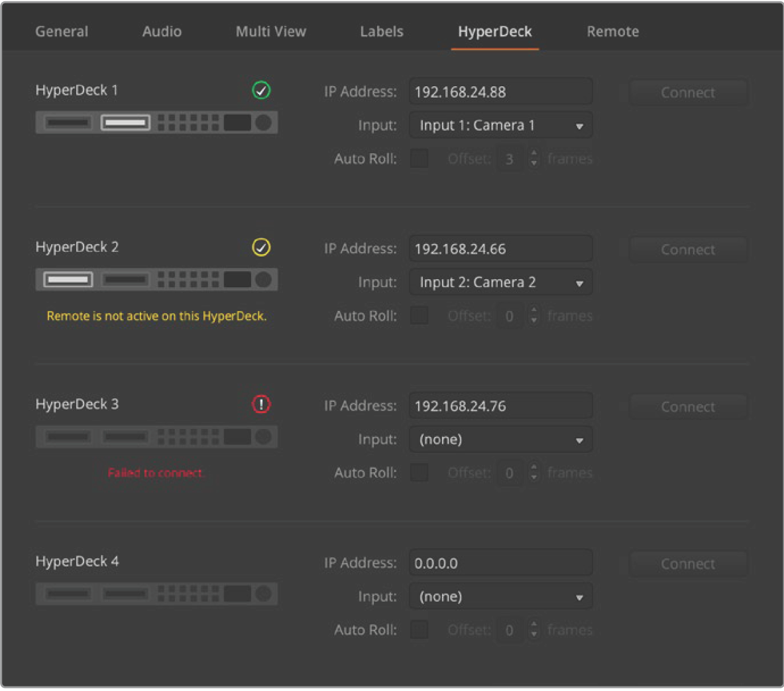The image size is (784, 691).
Task: Click Connect button for HyperDeck 3
Action: (x=687, y=407)
